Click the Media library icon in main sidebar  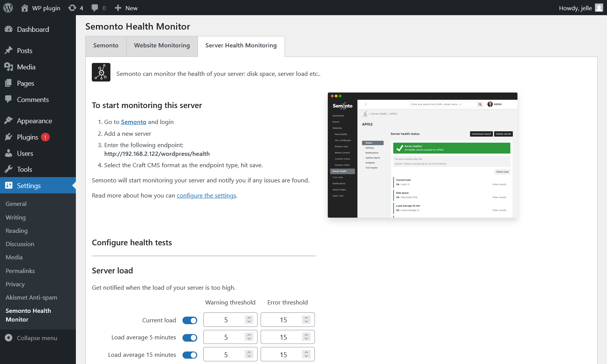point(8,67)
